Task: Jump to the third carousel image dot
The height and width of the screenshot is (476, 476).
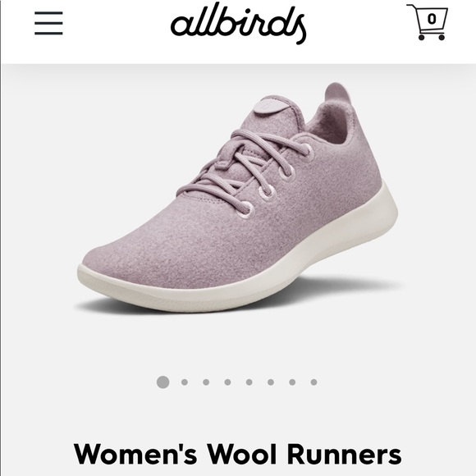Action: (206, 382)
